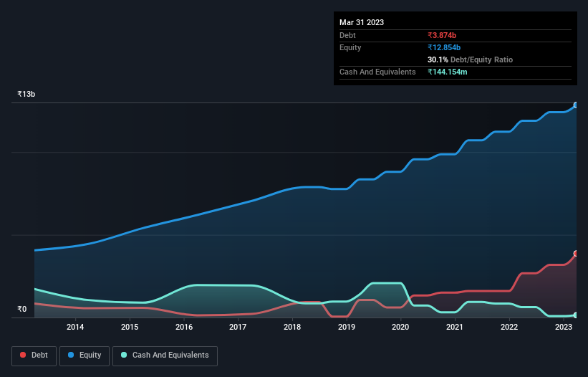Click the 2018 x-axis label
The image size is (588, 377).
click(292, 327)
